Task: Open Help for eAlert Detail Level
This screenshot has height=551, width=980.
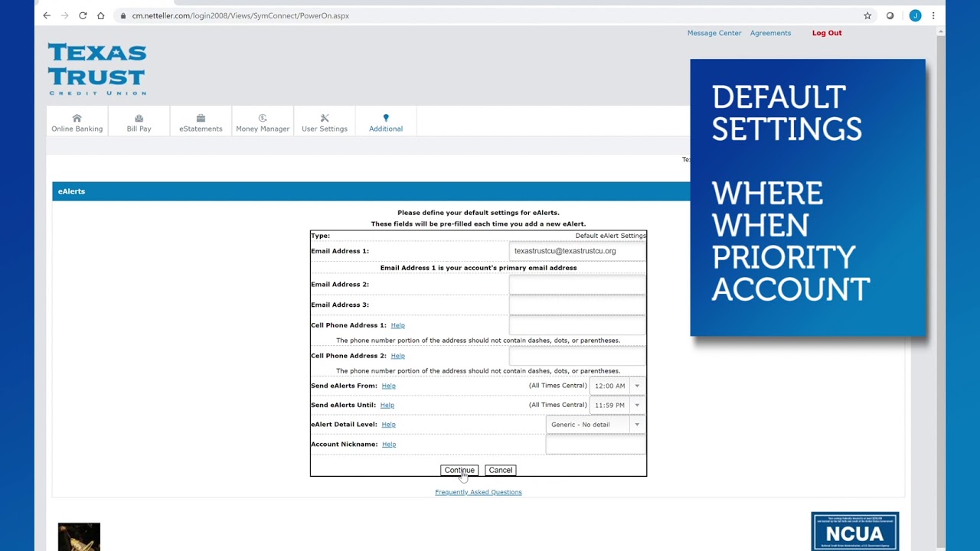Action: 388,424
